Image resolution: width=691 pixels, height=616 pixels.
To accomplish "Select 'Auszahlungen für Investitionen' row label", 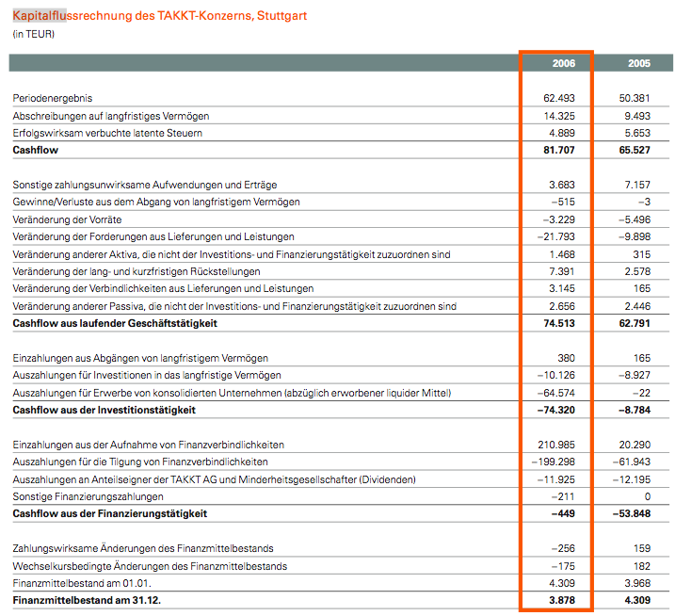I will pos(147,375).
